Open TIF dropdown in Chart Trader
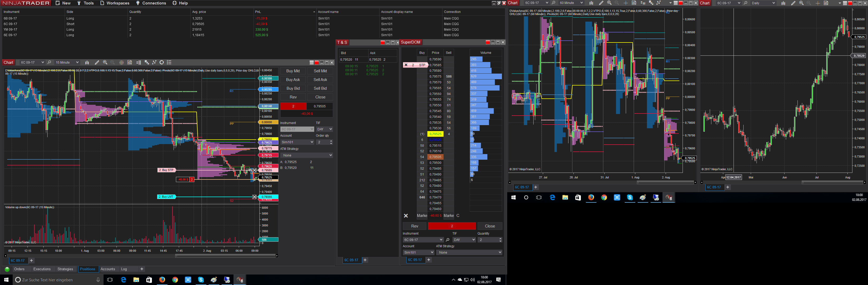This screenshot has height=285, width=868. pos(324,129)
